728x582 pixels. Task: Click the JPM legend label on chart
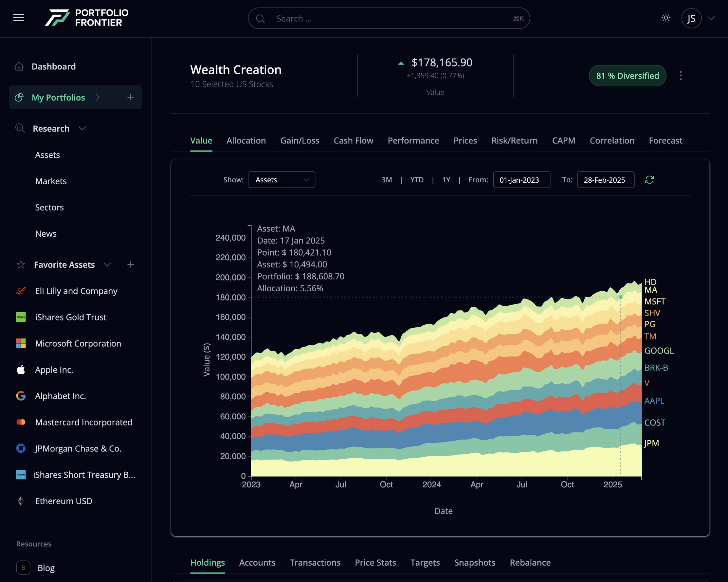(651, 443)
